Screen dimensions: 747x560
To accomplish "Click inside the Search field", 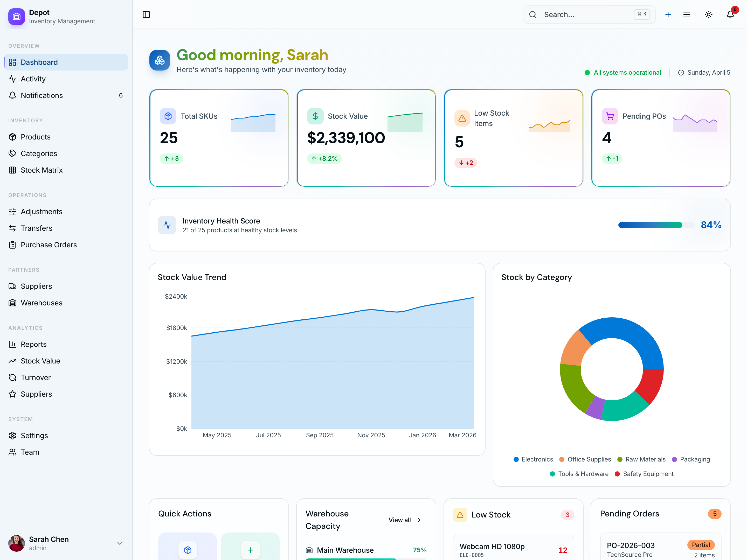I will tap(581, 15).
